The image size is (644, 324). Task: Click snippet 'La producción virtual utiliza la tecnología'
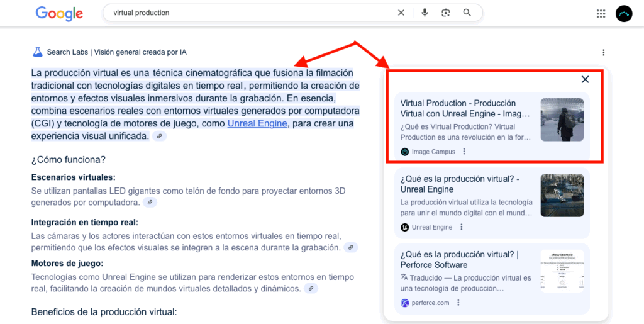pyautogui.click(x=467, y=208)
